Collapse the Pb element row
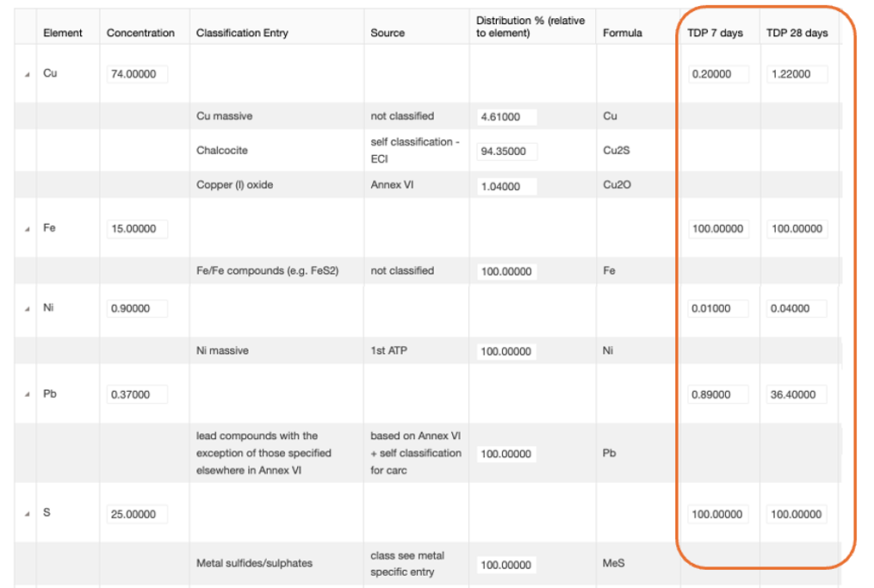This screenshot has height=588, width=874. click(28, 395)
